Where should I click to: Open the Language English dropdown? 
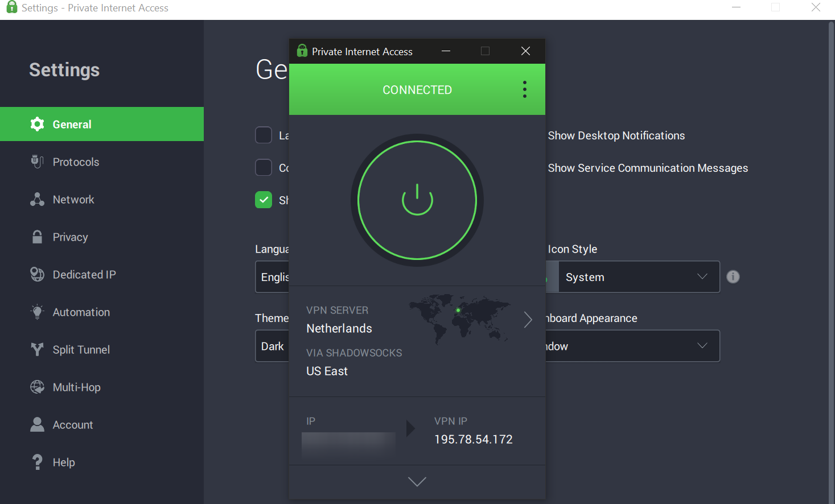point(272,276)
